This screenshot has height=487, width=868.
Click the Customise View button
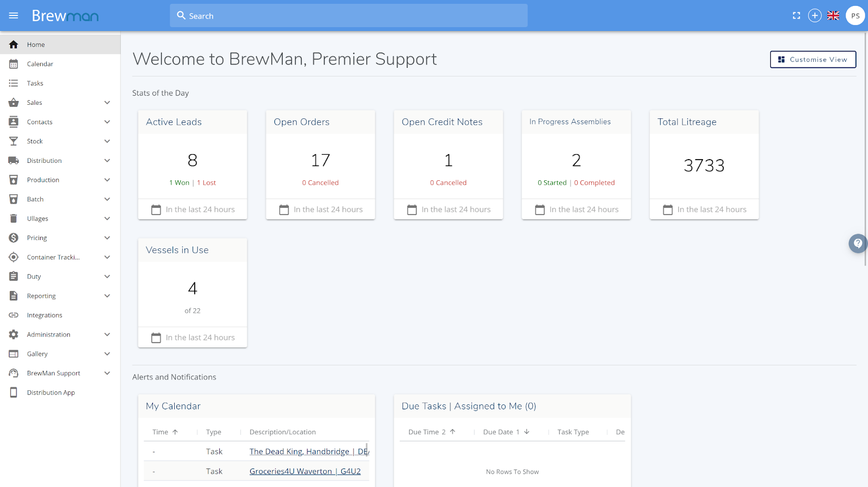(813, 60)
